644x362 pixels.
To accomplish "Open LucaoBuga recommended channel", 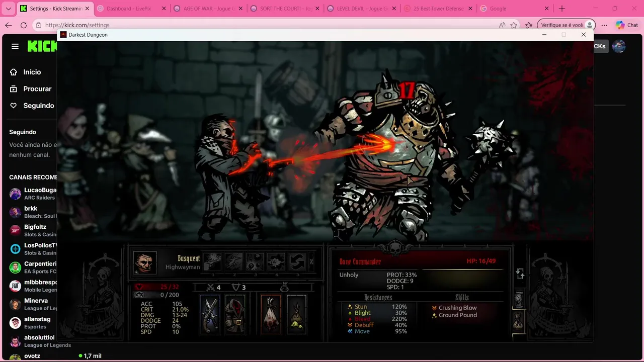I will click(x=33, y=194).
